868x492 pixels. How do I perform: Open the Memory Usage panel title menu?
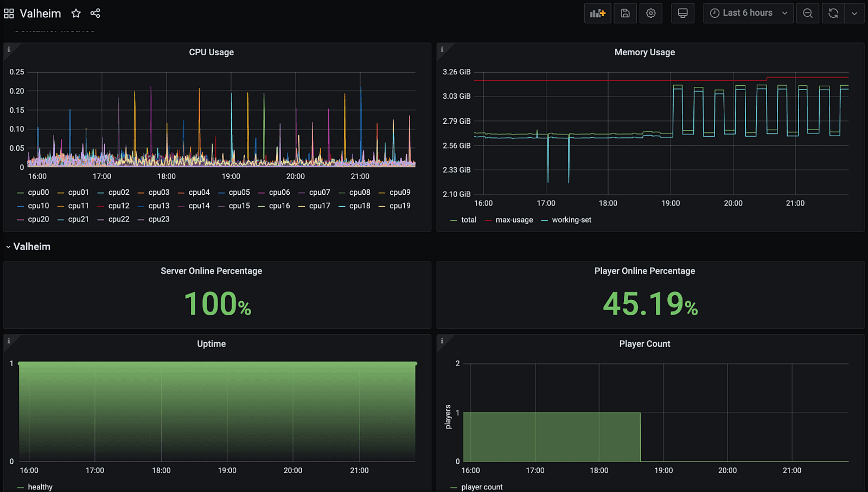(644, 52)
